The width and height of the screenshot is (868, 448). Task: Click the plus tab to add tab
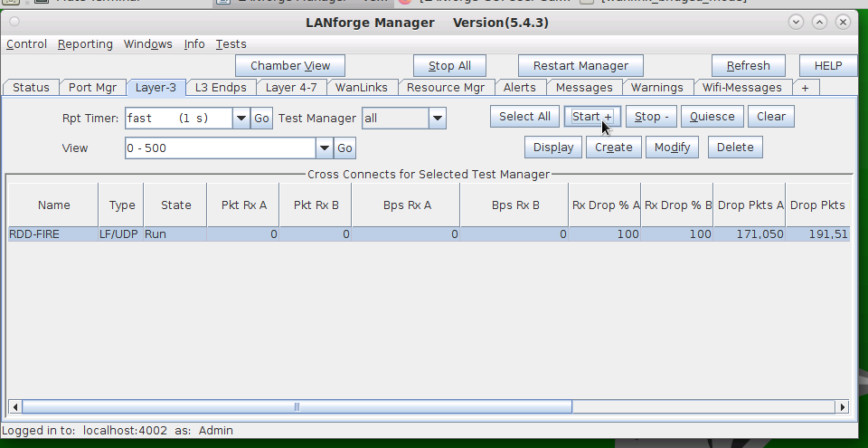(x=805, y=88)
